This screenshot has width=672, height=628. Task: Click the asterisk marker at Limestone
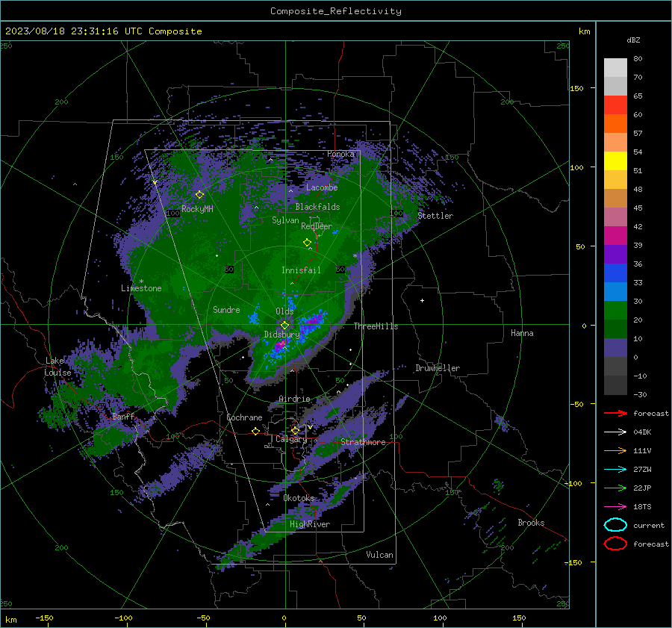[x=141, y=282]
